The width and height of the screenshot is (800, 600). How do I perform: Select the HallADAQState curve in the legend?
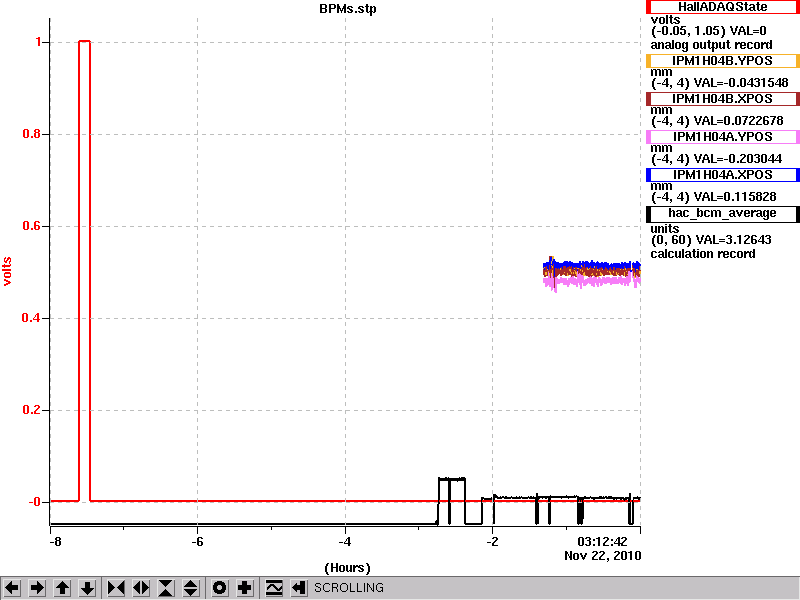point(722,7)
